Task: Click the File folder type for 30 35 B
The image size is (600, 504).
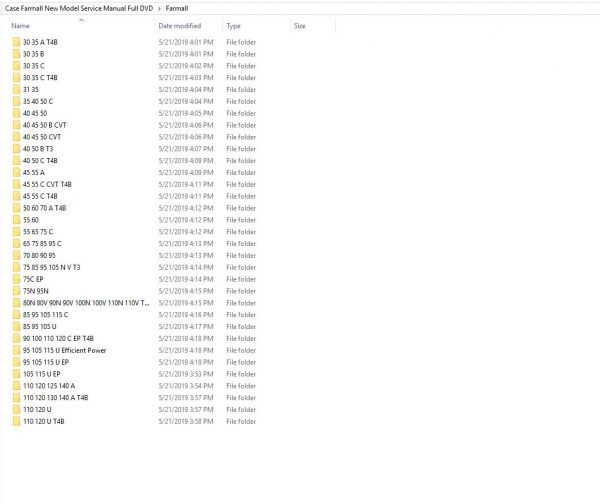Action: [x=241, y=54]
